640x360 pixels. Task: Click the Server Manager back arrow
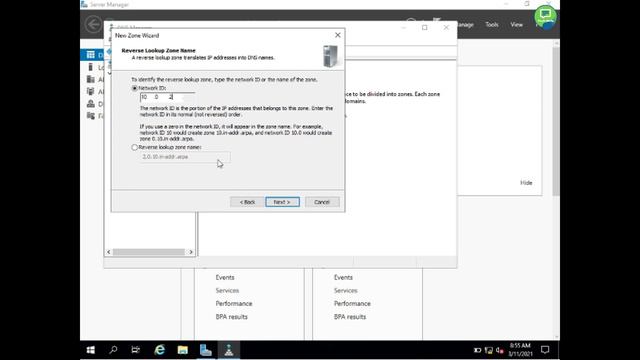[x=93, y=24]
